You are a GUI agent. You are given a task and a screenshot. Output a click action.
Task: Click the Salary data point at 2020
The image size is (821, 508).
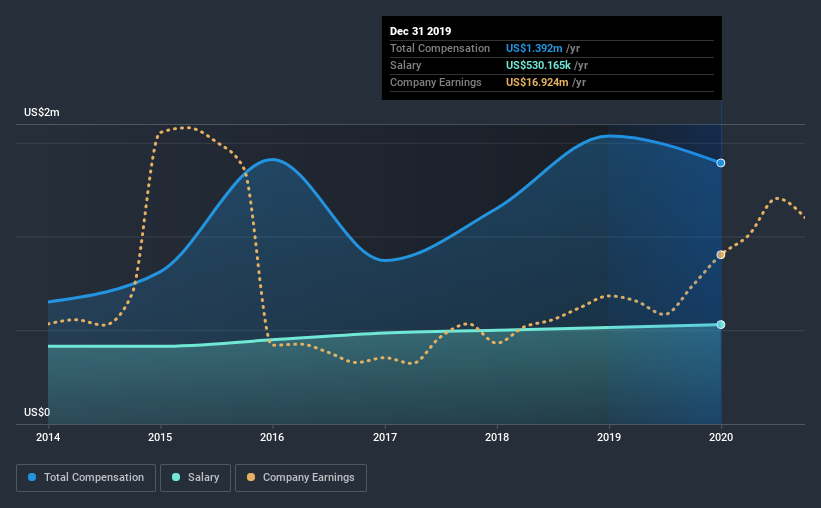(x=721, y=325)
